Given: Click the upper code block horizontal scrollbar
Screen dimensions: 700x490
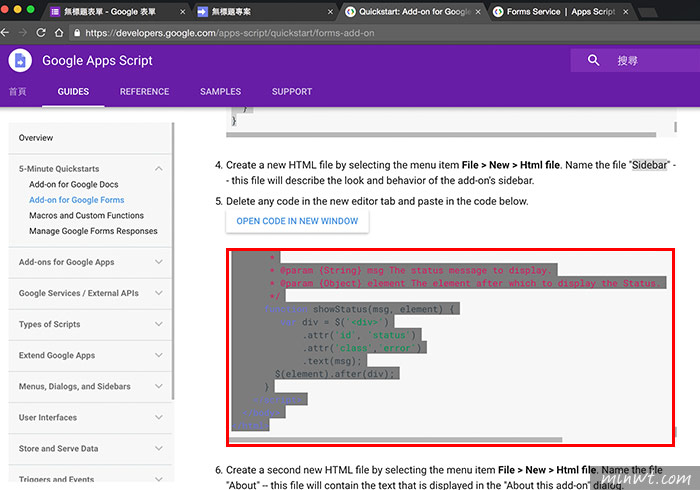Looking at the screenshot, I should coord(441,134).
